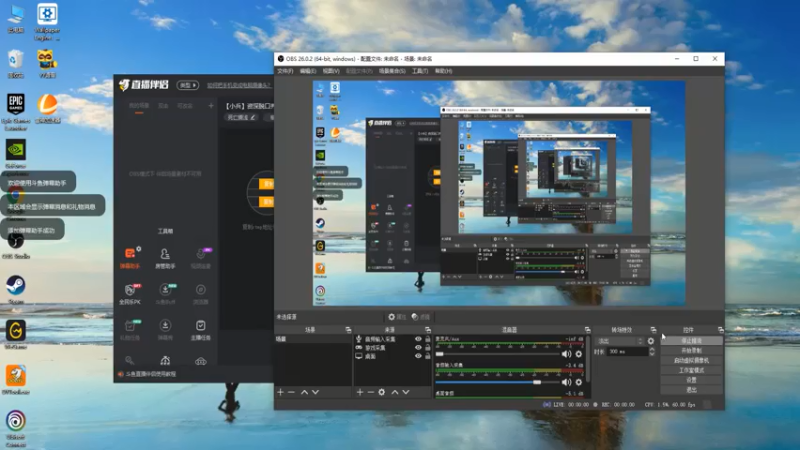Open the 全民乐PK tool in 直播伴侣
Image resolution: width=800 pixels, height=450 pixels.
pyautogui.click(x=130, y=294)
